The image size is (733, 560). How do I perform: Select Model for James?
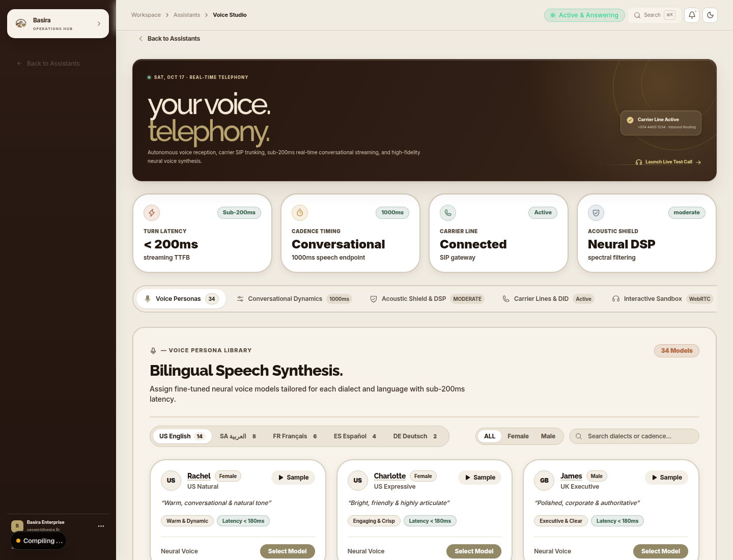pyautogui.click(x=661, y=551)
